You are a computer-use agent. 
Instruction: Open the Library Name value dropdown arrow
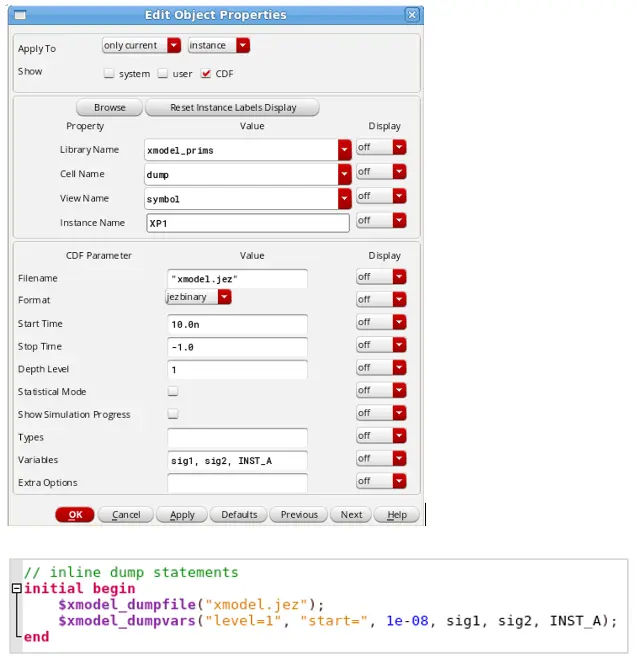point(344,150)
